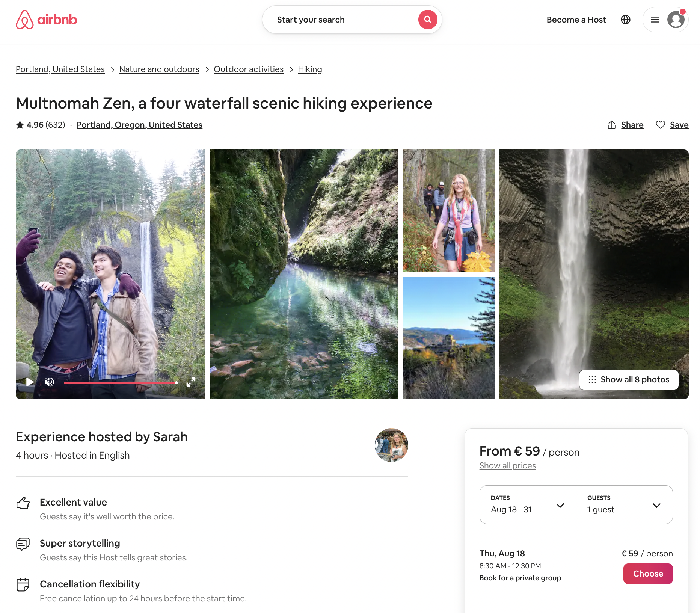Open Outdoor activities breadcrumb
The width and height of the screenshot is (700, 613).
point(249,69)
